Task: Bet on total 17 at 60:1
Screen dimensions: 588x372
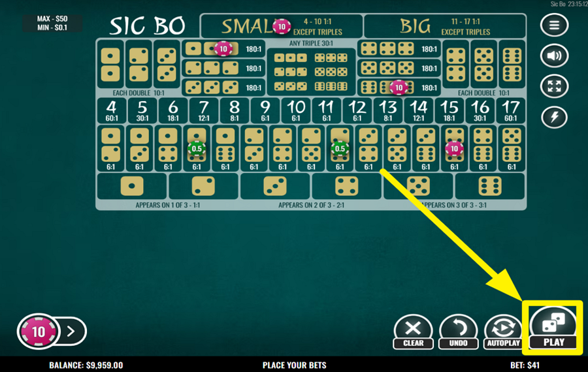Action: tap(510, 111)
